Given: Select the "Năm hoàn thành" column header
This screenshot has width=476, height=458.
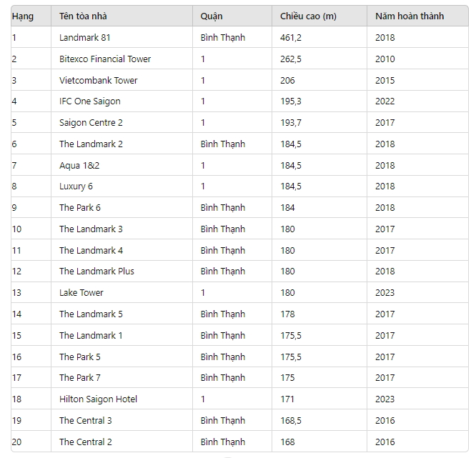Looking at the screenshot, I should point(410,16).
